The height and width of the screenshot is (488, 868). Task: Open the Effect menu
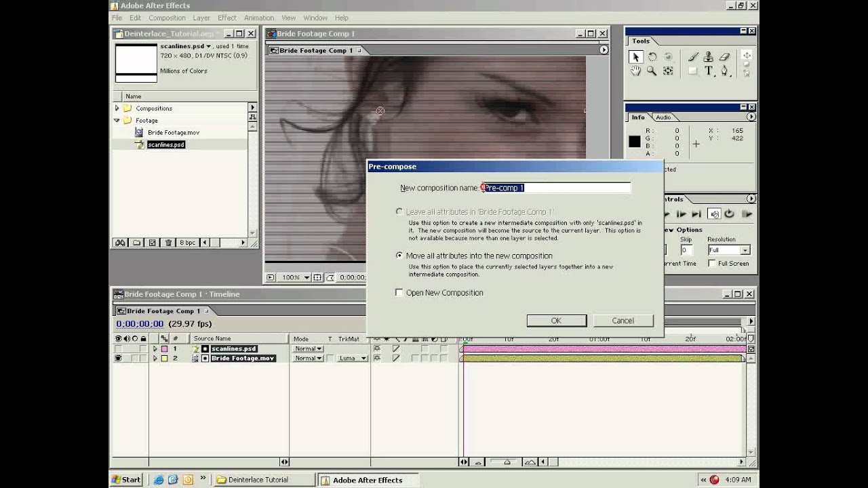[227, 18]
